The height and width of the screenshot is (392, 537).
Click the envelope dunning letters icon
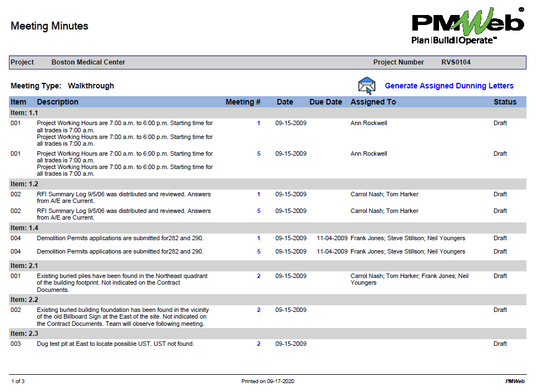367,86
